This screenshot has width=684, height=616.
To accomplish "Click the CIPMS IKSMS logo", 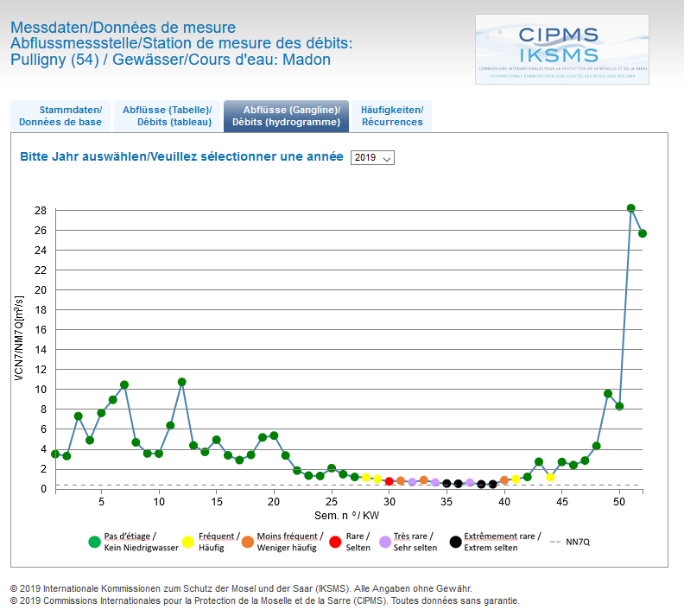I will 561,49.
